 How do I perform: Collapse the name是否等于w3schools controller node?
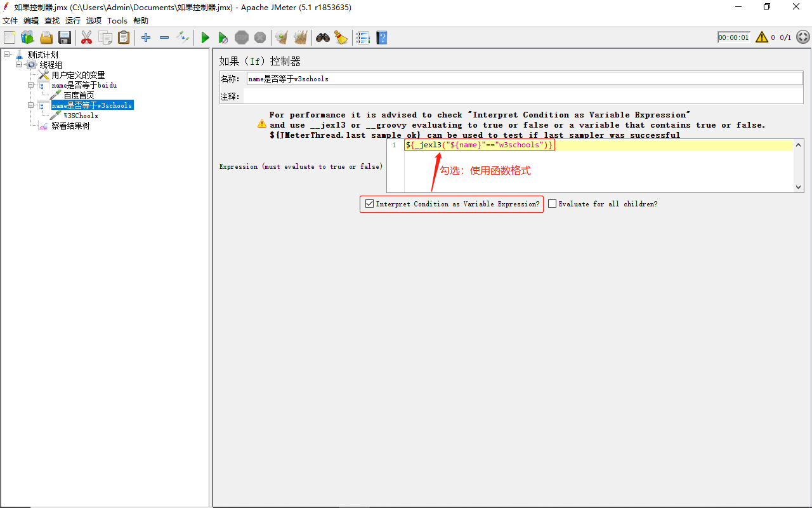click(30, 105)
